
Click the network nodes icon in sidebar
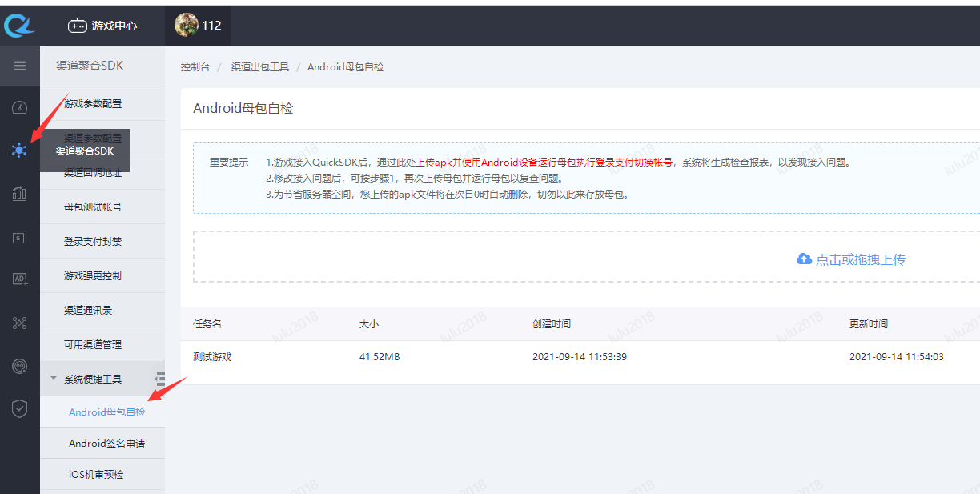click(x=20, y=323)
